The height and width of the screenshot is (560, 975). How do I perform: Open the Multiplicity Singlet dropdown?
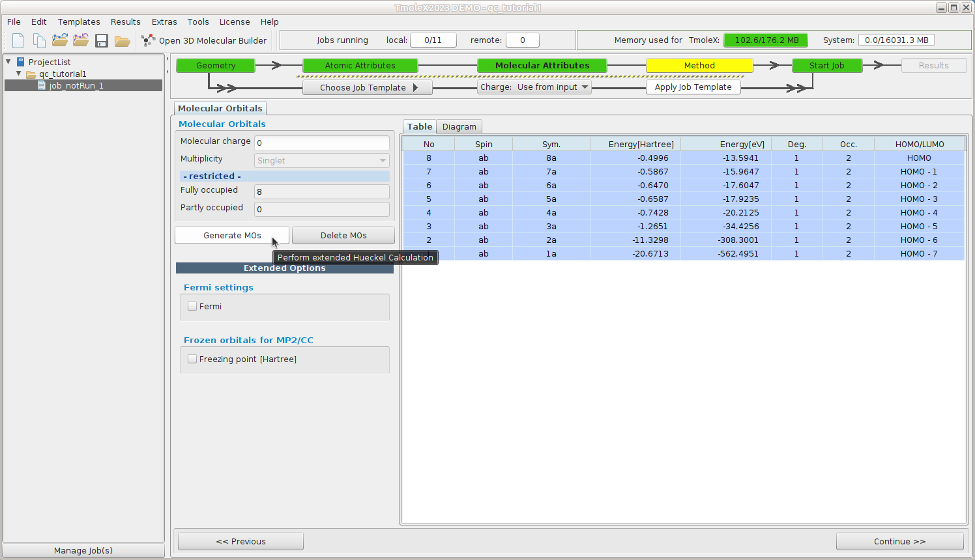click(x=322, y=160)
